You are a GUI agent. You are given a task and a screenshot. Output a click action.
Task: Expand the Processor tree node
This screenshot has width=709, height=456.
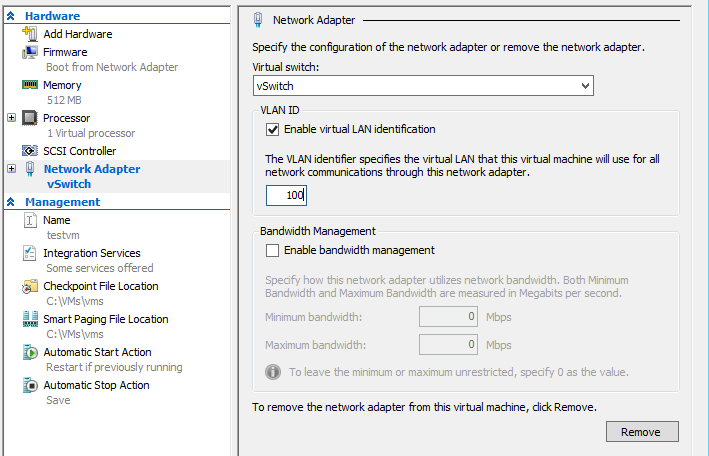pos(12,118)
